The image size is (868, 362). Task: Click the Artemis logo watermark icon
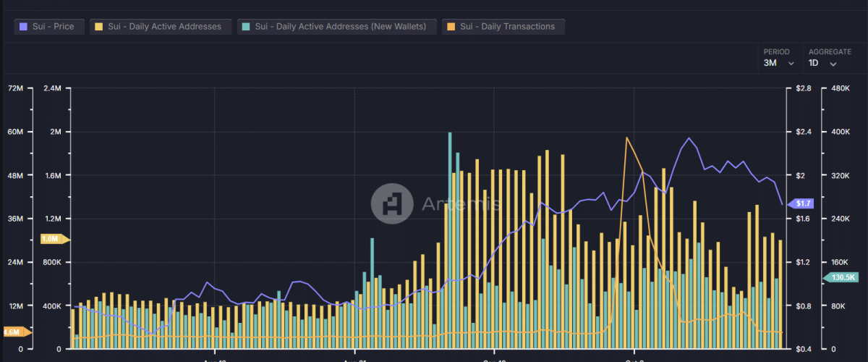point(391,202)
